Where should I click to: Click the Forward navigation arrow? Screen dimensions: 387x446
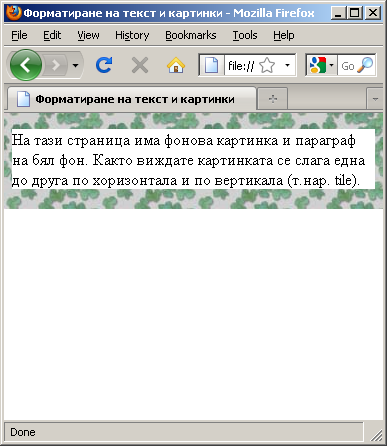(56, 65)
